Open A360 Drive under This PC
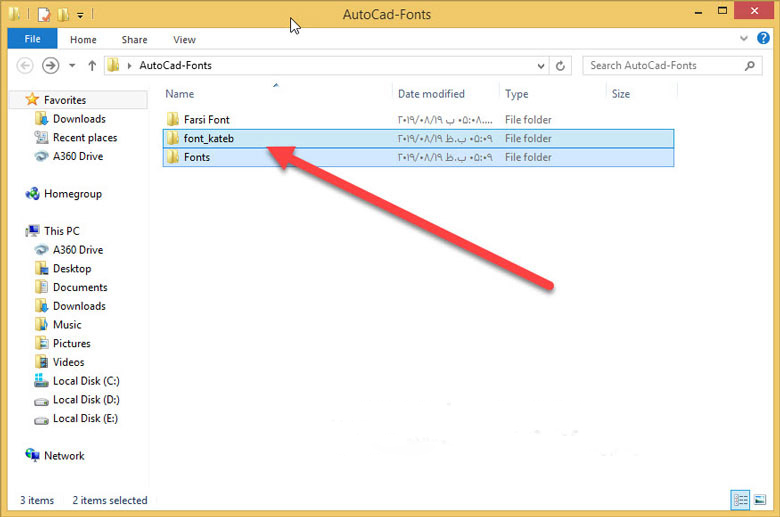 [78, 250]
